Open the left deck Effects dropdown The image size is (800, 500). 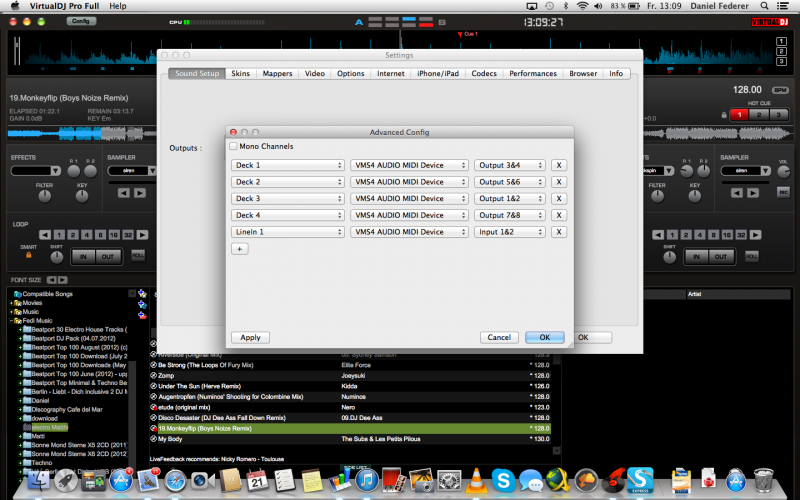(x=36, y=171)
